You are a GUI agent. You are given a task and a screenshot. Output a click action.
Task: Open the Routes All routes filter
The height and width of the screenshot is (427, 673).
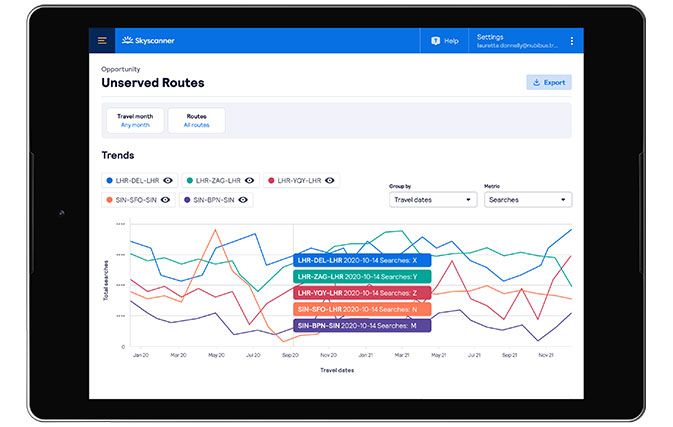coord(197,121)
